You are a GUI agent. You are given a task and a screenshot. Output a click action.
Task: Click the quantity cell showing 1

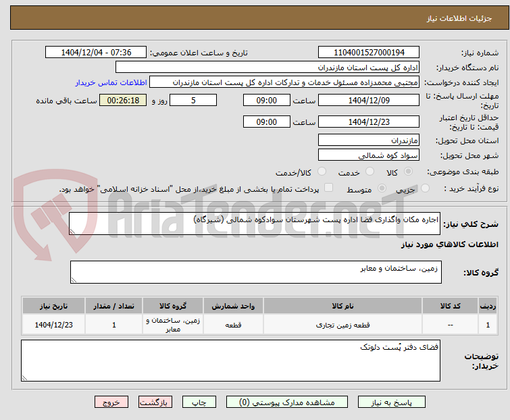(114, 325)
